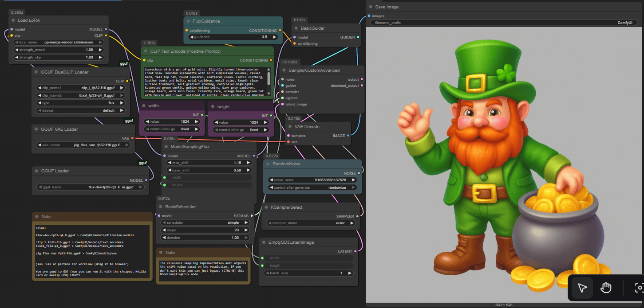Collapse the reference sampling Note node dot
This screenshot has height=308, width=644.
[x=161, y=253]
